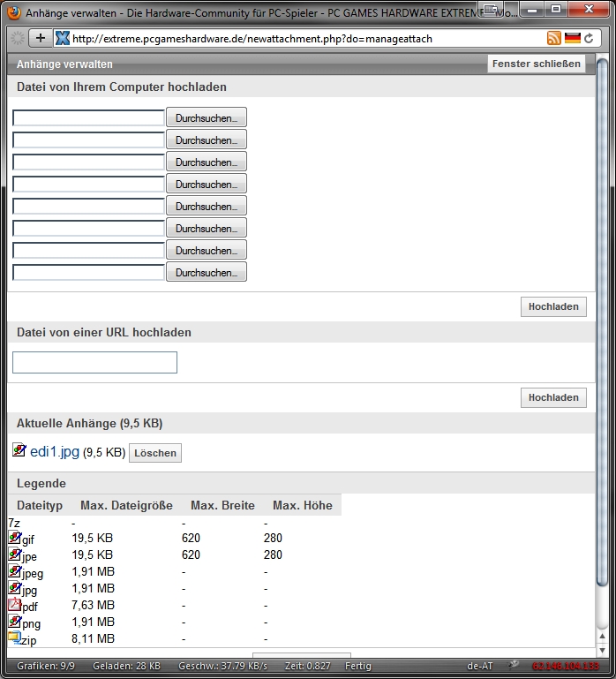Viewport: 616px width, 679px height.
Task: Click the 7z file type row label
Action: 14,523
